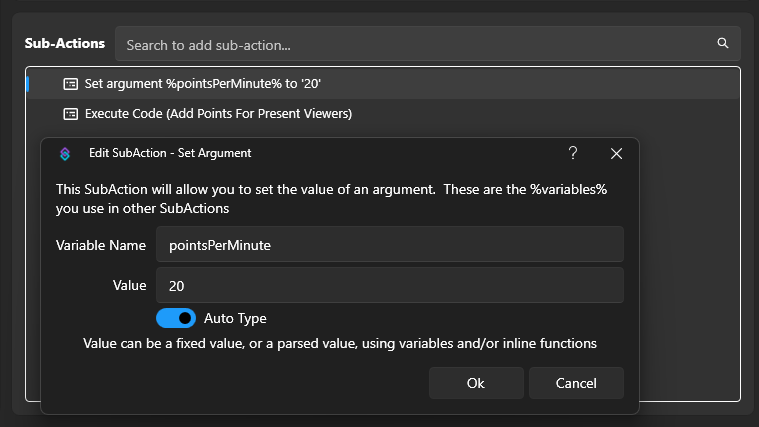
Task: Disable the Auto Type toggle switch
Action: pos(176,318)
